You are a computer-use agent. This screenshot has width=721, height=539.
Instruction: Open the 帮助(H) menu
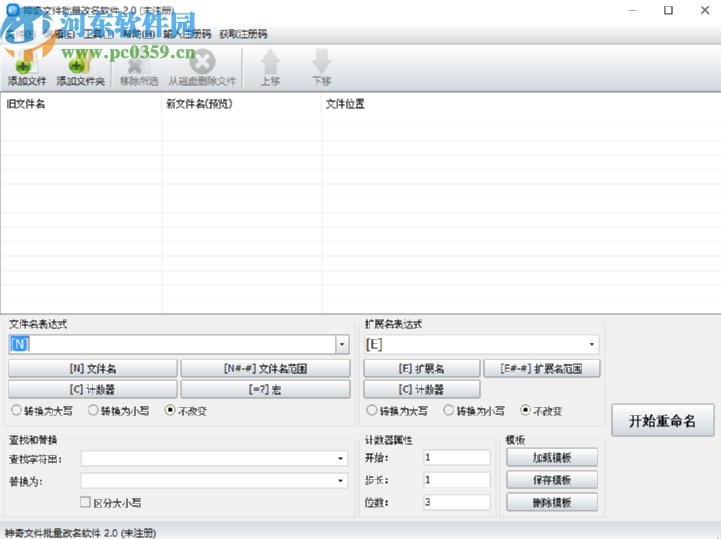139,34
